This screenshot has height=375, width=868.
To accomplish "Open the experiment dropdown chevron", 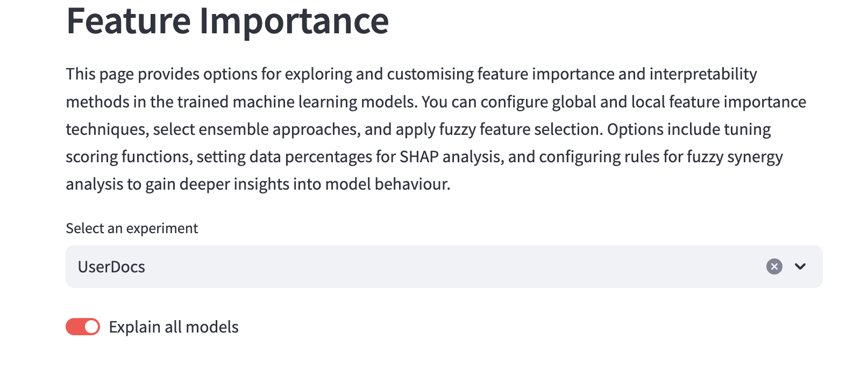I will pos(800,266).
